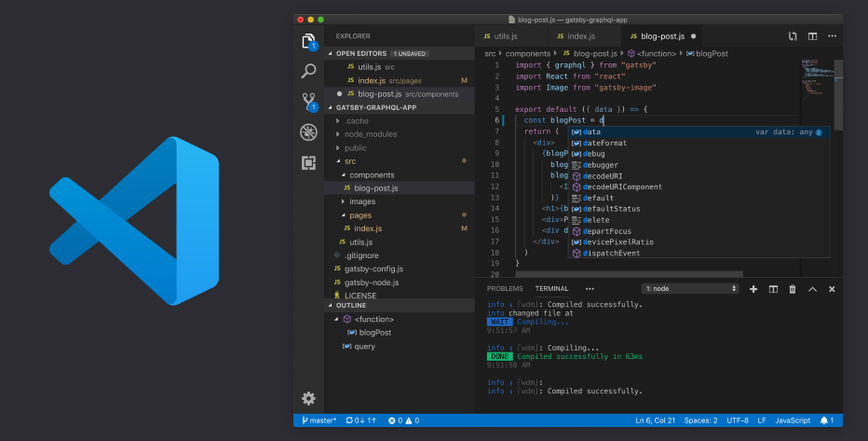The image size is (868, 441).
Task: Click JavaScript language mode in status bar
Action: point(793,420)
